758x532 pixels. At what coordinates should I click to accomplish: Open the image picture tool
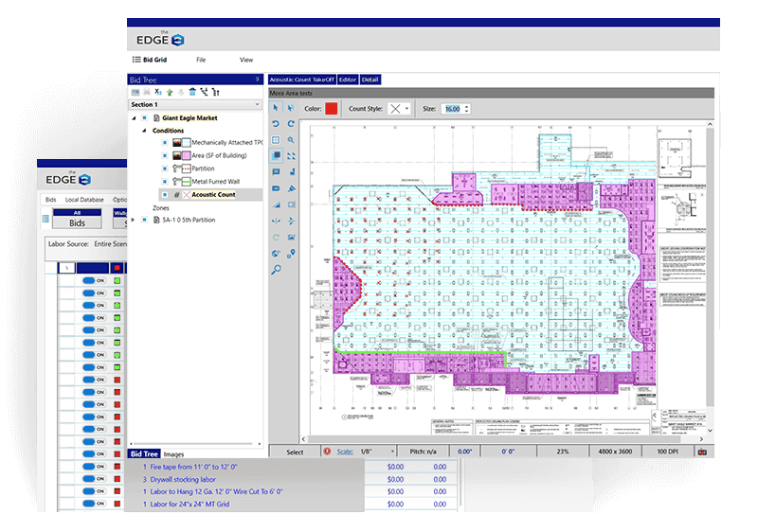point(291,237)
